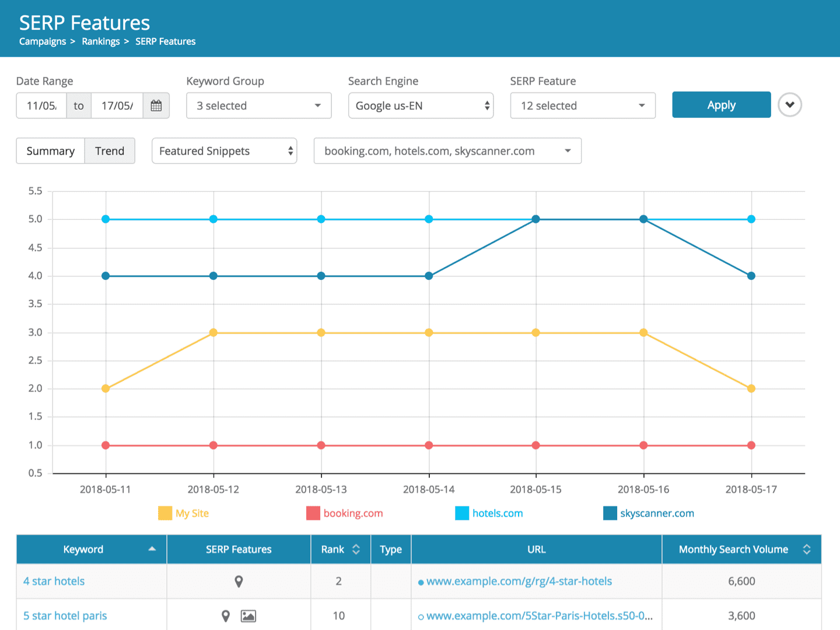Open the Keyword Group dropdown

tap(258, 106)
